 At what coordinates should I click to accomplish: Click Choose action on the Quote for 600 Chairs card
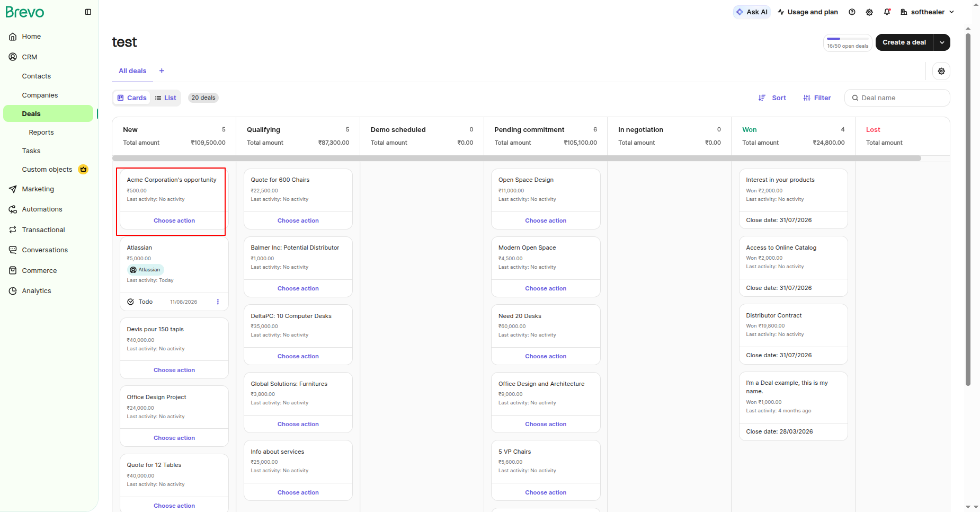[298, 220]
